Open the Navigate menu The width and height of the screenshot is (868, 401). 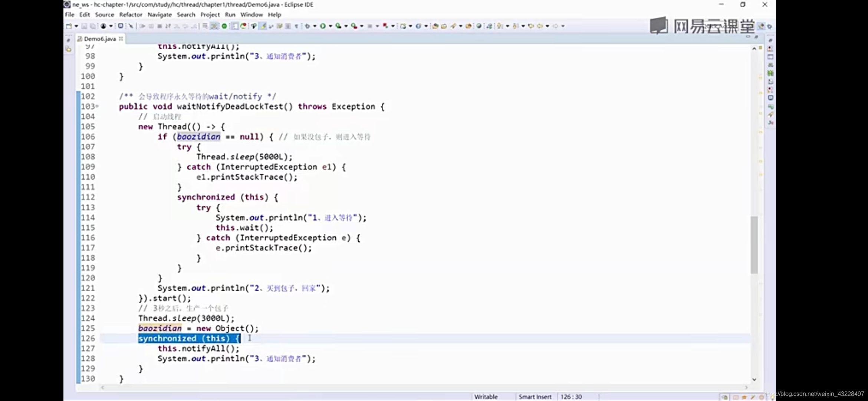(x=160, y=14)
